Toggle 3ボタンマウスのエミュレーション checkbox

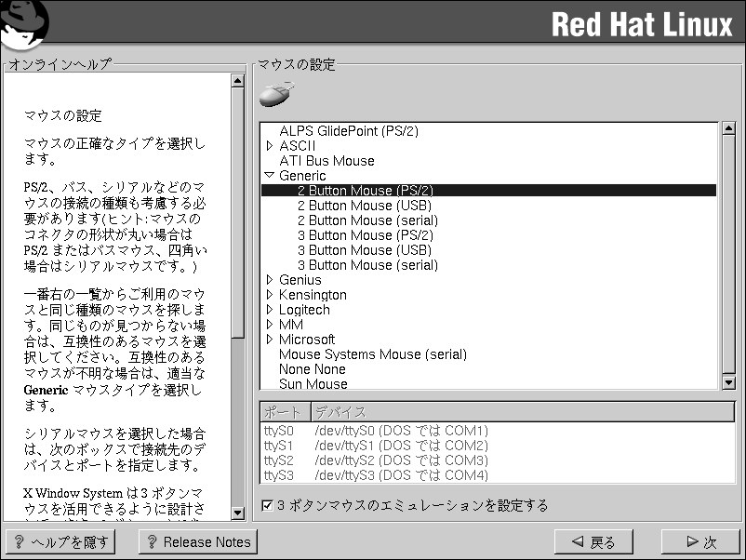268,506
